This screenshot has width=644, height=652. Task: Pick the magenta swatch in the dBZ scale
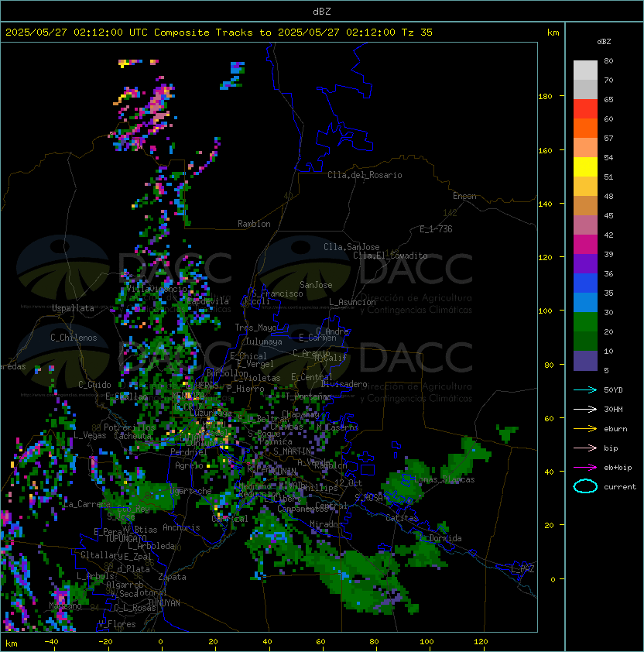585,245
